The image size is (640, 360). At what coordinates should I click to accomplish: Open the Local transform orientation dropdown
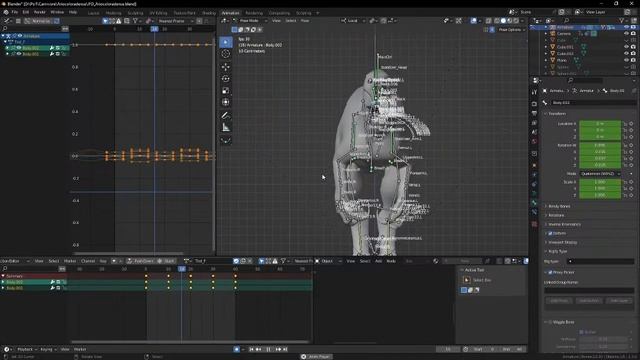[353, 21]
